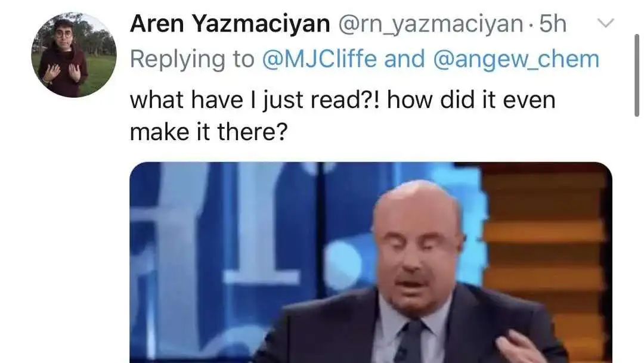644x363 pixels.
Task: Click the 'make it there?' text line
Action: (209, 132)
